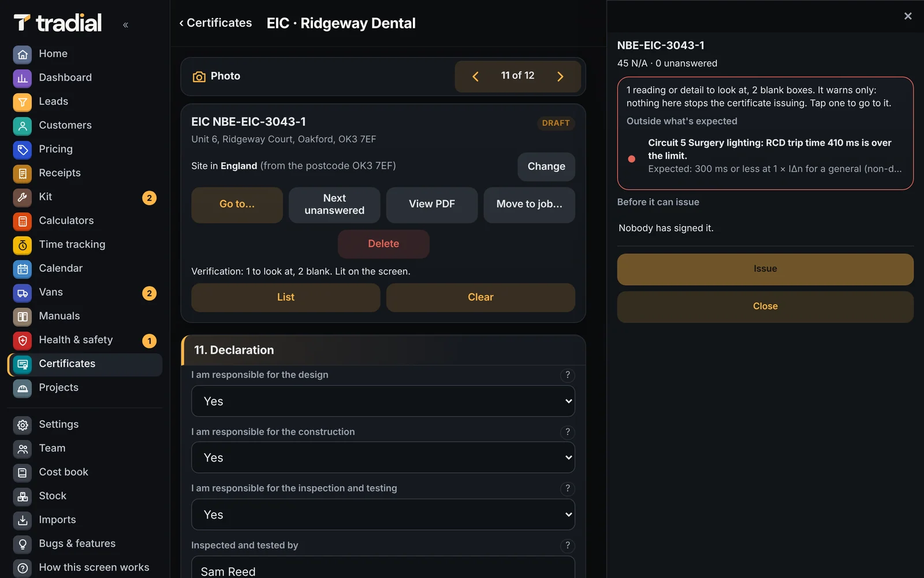Viewport: 924px width, 578px height.
Task: Click the verification List button
Action: coord(286,298)
